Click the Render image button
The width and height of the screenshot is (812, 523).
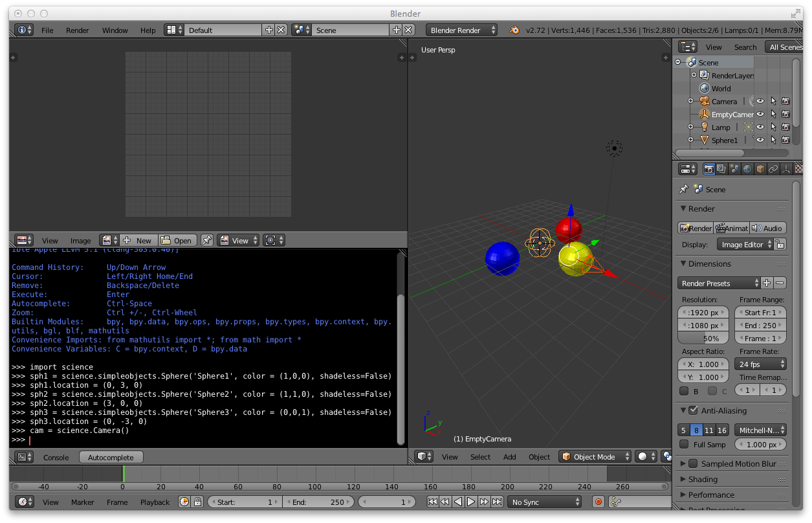point(695,228)
